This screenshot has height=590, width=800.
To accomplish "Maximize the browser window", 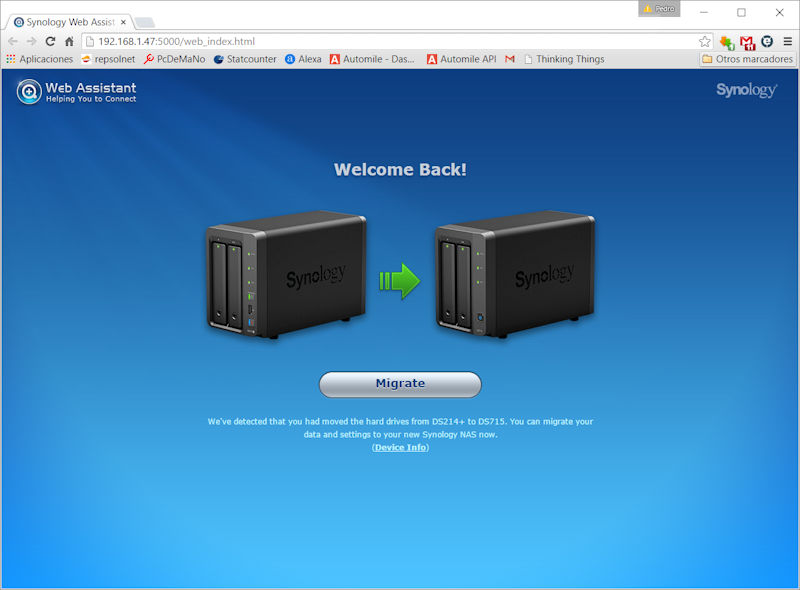I will coord(741,12).
